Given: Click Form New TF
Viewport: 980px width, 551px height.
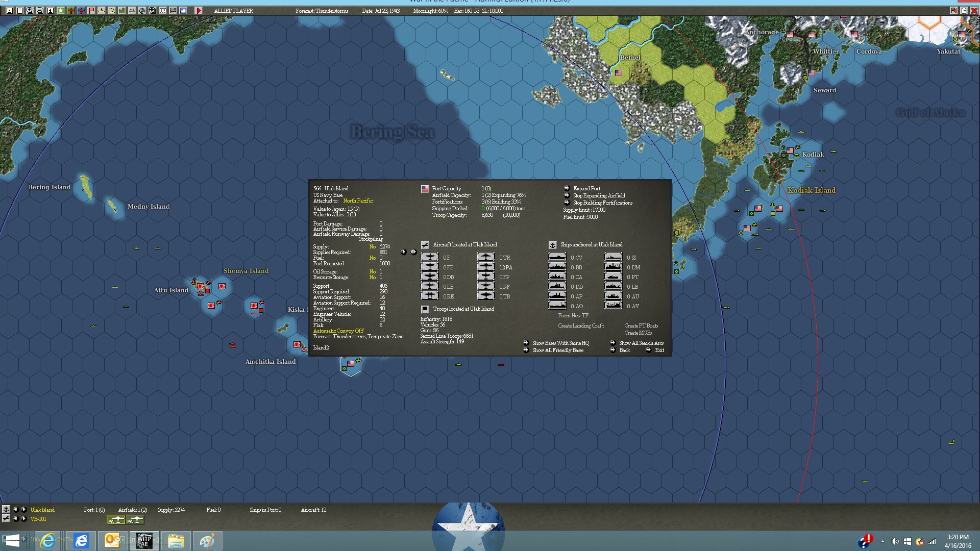Looking at the screenshot, I should [573, 316].
